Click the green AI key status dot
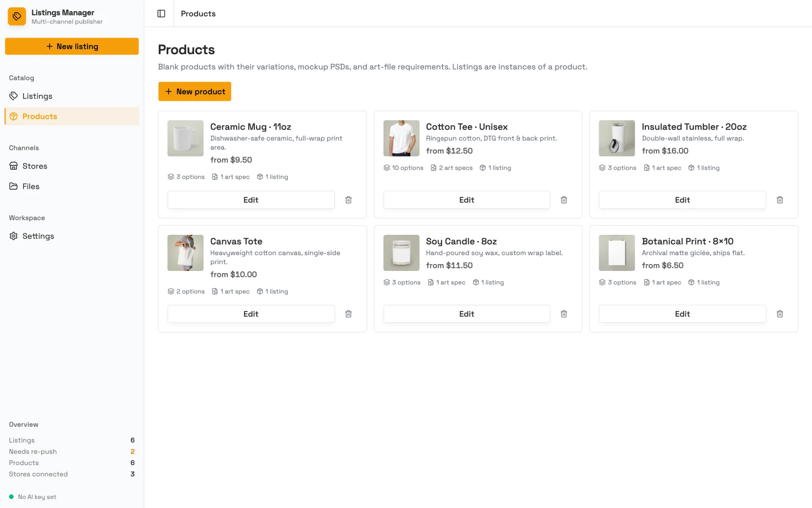The image size is (812, 508). point(11,497)
